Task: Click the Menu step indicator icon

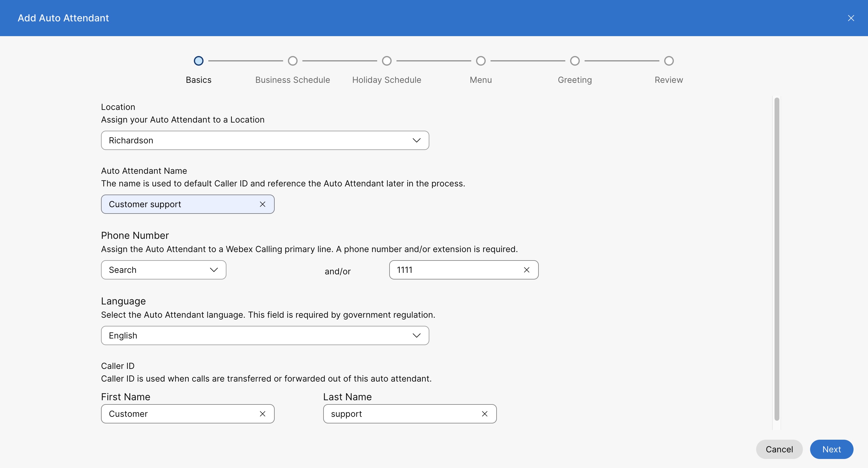Action: coord(480,61)
